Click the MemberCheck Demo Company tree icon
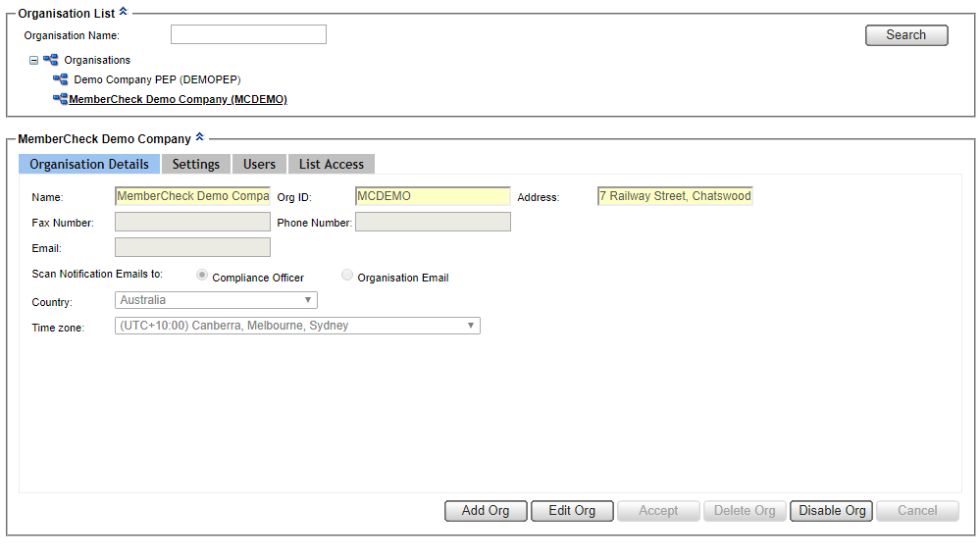 pos(61,99)
